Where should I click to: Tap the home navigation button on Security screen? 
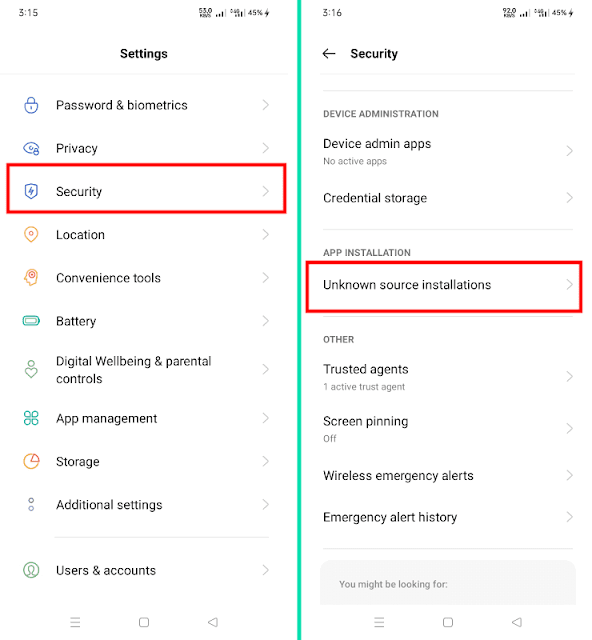click(448, 622)
